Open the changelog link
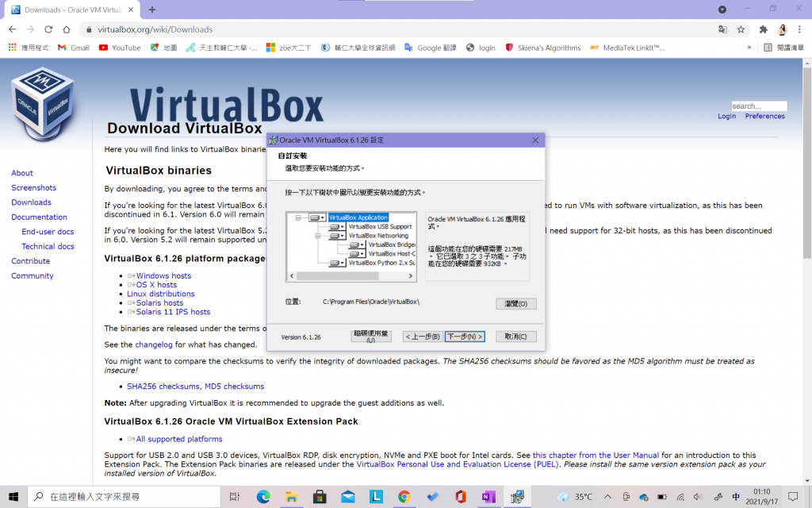The image size is (812, 508). (154, 344)
